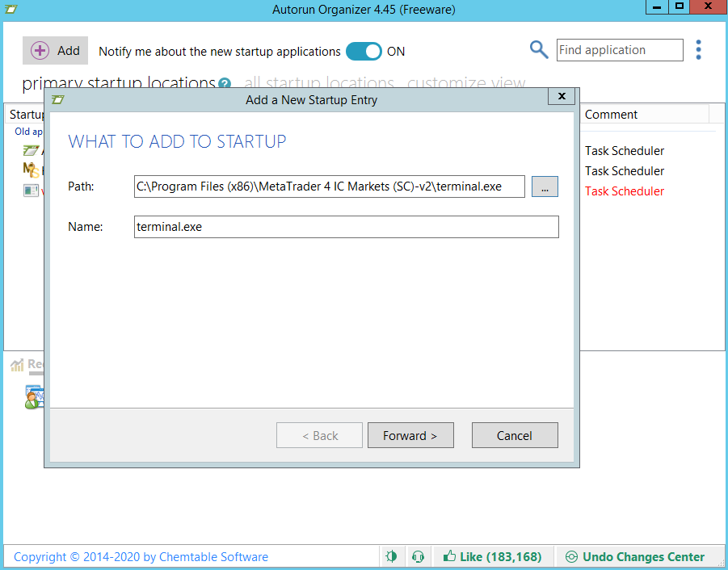Close the Add a New Startup Entry dialog
Image resolution: width=728 pixels, height=570 pixels.
coord(562,96)
